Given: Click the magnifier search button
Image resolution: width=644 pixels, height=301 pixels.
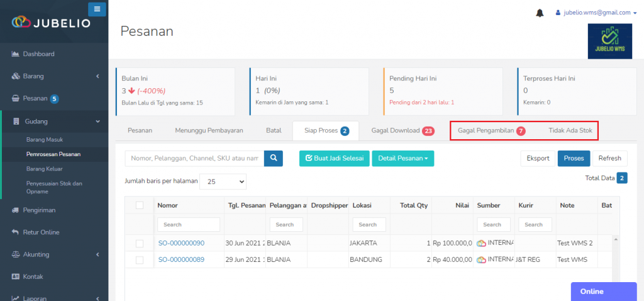Looking at the screenshot, I should 274,158.
